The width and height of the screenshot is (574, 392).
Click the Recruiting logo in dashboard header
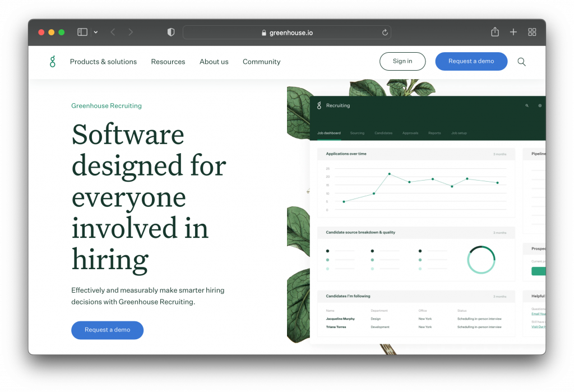coord(319,105)
